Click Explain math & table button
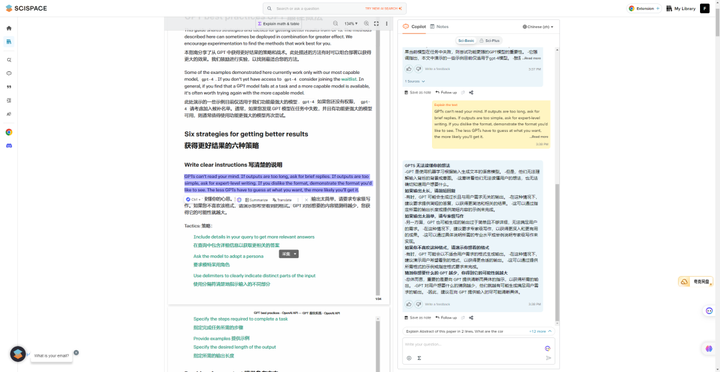This screenshot has height=372, width=720. 278,23
